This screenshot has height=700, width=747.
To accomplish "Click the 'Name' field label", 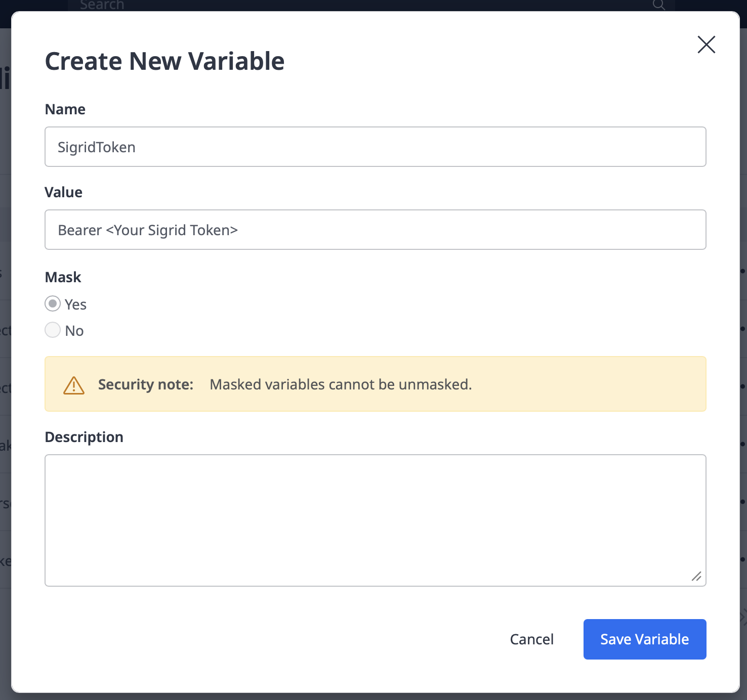I will click(x=65, y=109).
